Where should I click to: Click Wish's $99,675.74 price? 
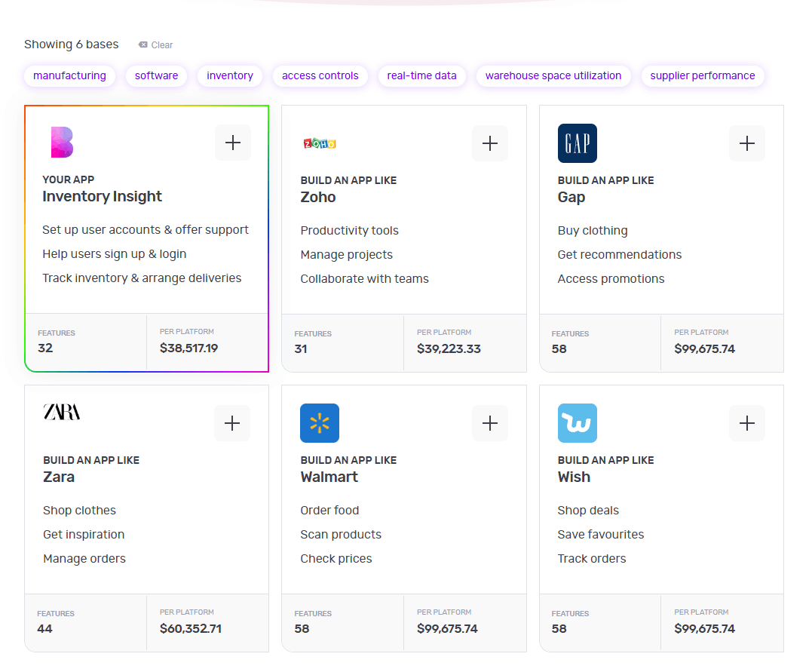[x=704, y=628]
